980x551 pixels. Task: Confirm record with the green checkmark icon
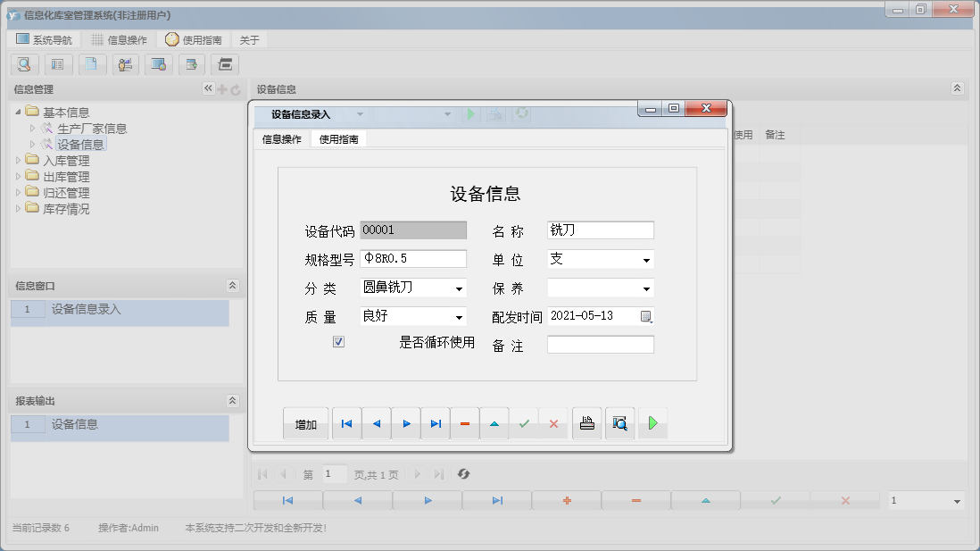(524, 423)
